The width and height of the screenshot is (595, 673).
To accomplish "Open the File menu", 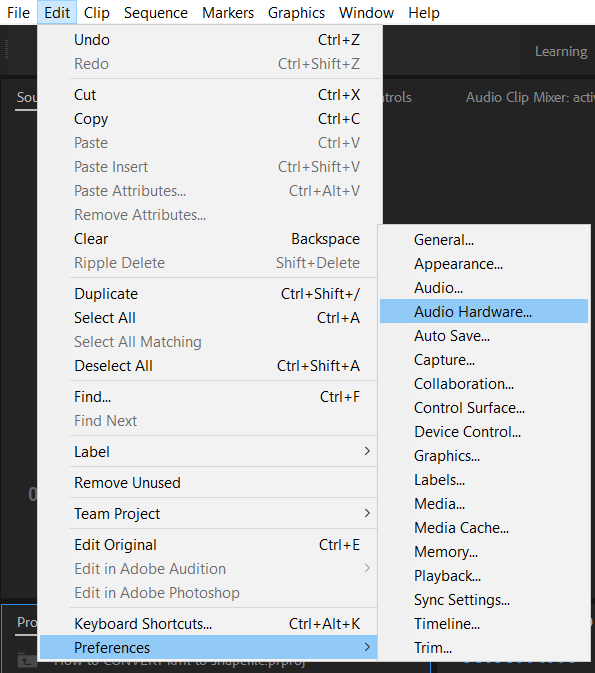I will click(x=18, y=12).
